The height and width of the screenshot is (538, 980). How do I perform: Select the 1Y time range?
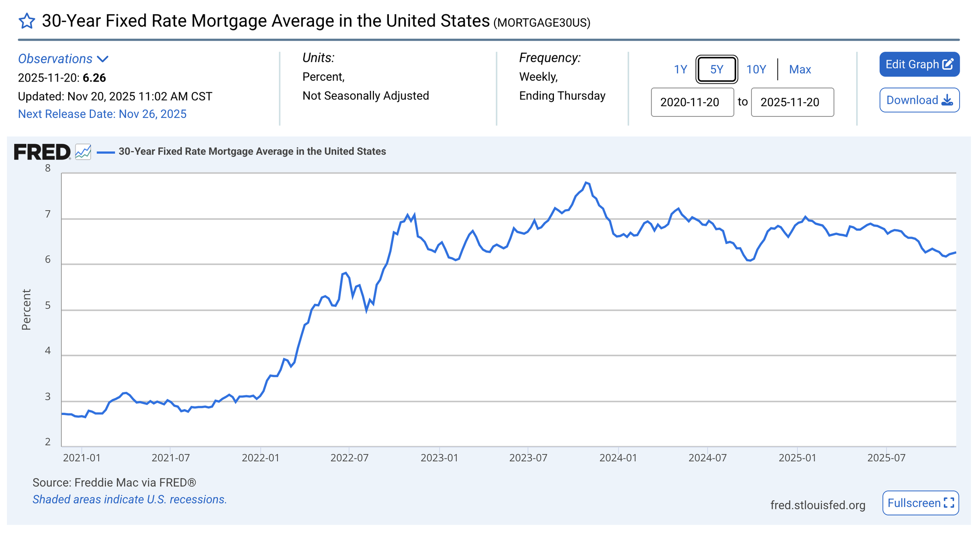click(x=681, y=69)
